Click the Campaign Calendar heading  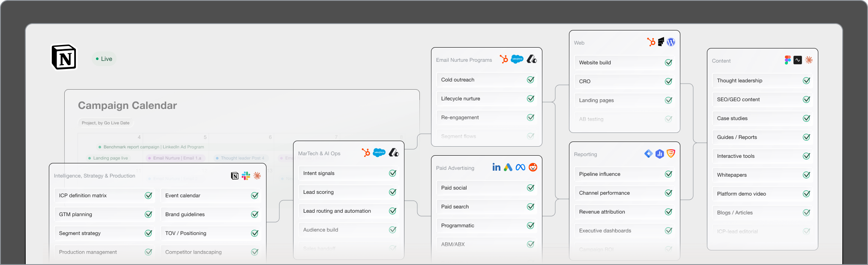coord(127,105)
